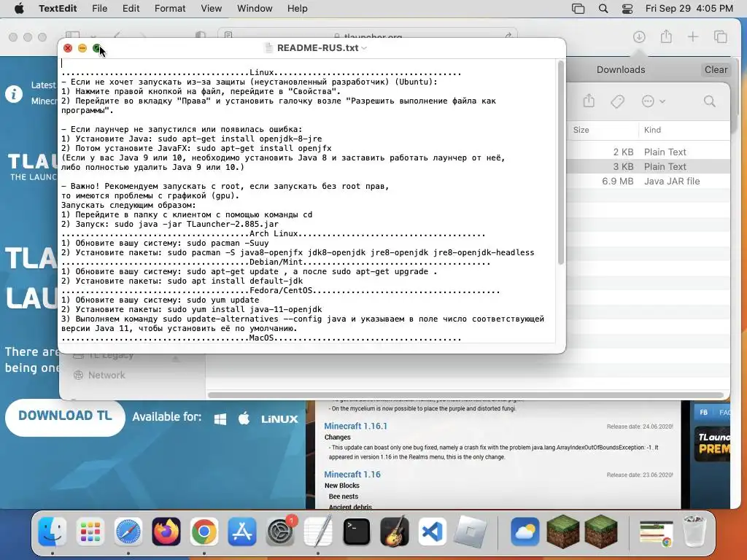Open the Weather app from the Dock
747x560 pixels.
pyautogui.click(x=525, y=532)
